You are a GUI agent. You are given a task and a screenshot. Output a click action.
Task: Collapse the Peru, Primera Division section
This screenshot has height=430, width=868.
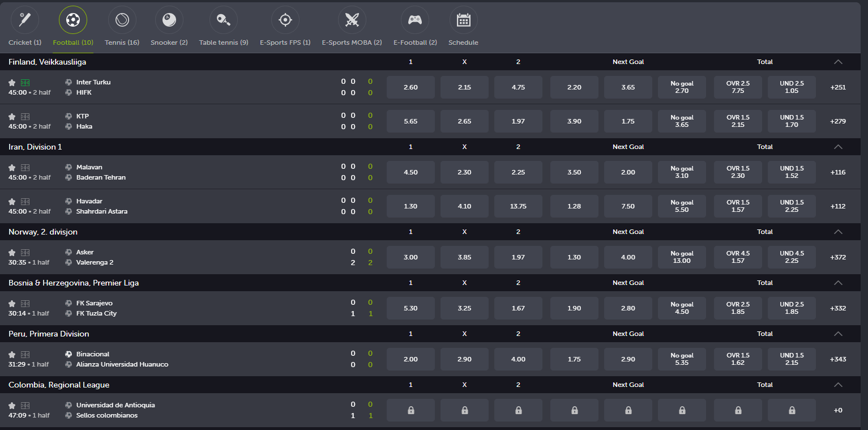[x=838, y=334]
